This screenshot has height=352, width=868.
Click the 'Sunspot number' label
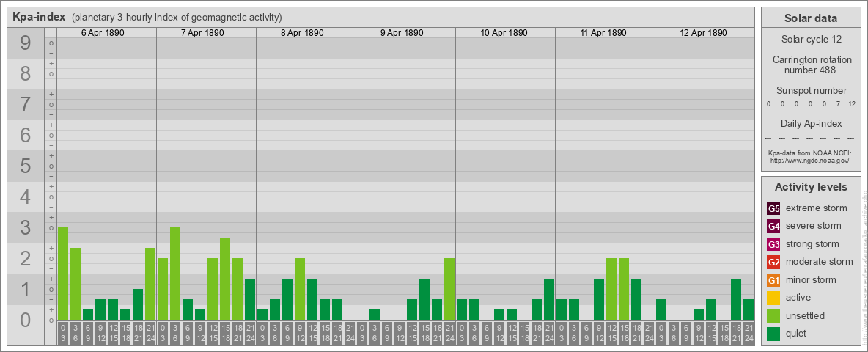point(812,91)
